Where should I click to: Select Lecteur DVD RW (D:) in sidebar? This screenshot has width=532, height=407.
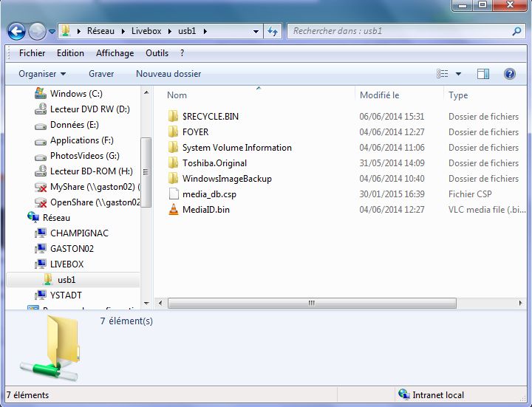90,109
